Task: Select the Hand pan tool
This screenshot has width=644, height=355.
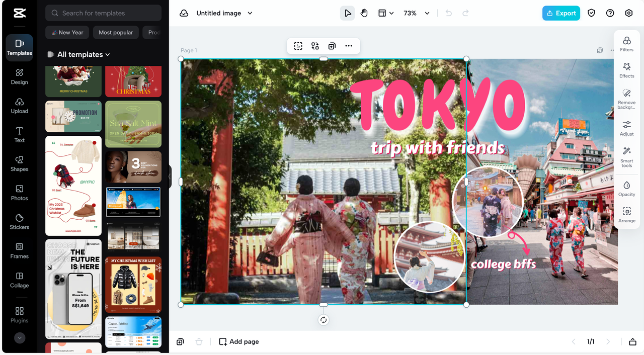Action: (364, 13)
